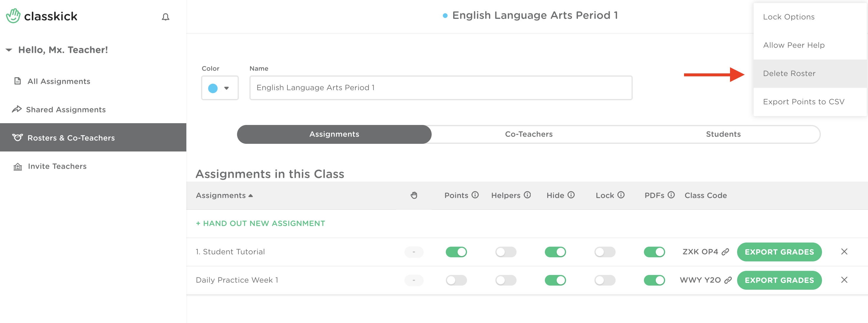Copy the WWY Y2O class code link
868x323 pixels.
(728, 280)
